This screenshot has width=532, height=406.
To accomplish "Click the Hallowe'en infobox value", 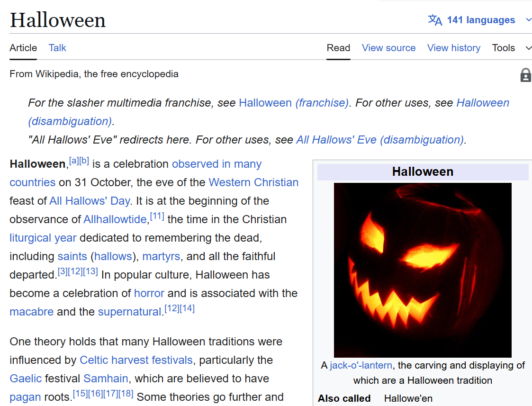I will tap(408, 398).
